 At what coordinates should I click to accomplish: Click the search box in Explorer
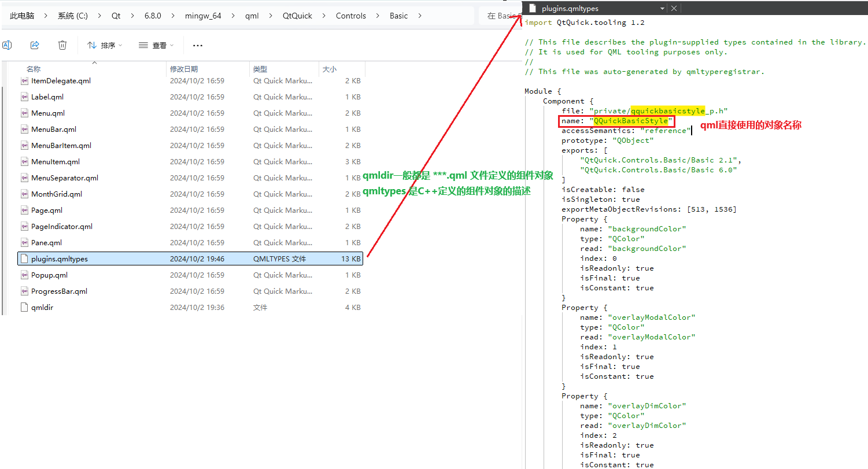click(500, 16)
